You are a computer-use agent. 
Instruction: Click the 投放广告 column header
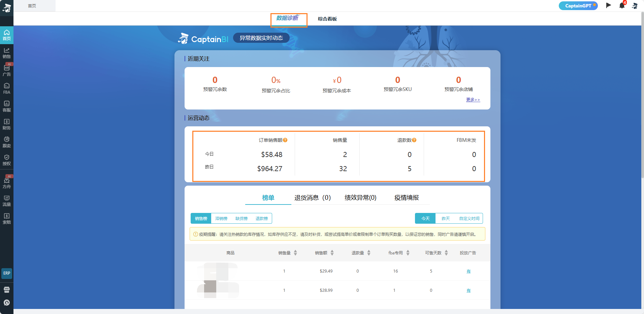tap(468, 253)
